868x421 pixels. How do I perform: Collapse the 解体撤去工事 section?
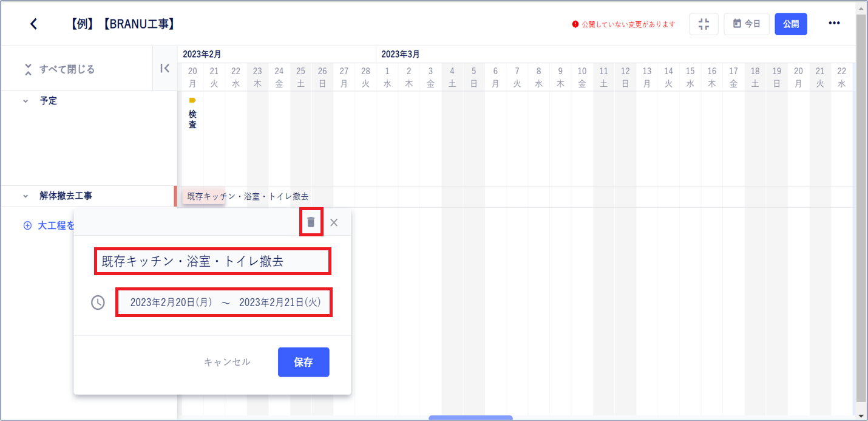tap(25, 196)
